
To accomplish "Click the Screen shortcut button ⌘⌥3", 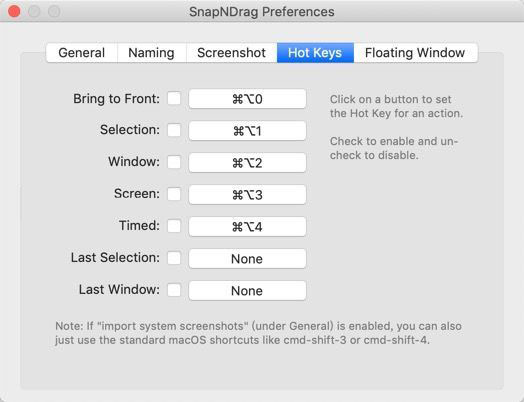I will point(247,194).
